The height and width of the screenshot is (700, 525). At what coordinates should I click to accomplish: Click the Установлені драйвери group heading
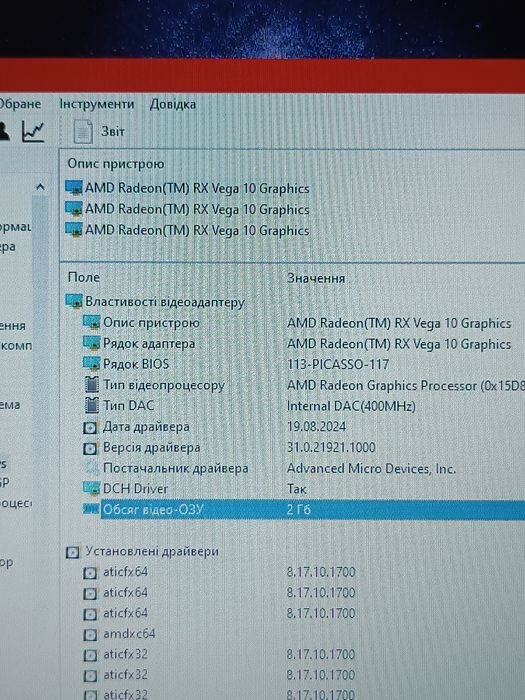pos(152,551)
